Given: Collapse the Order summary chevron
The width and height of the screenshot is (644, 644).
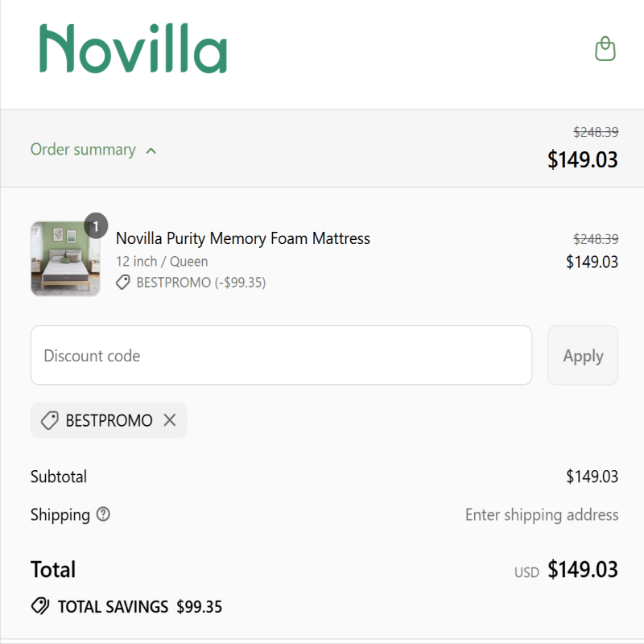Looking at the screenshot, I should pyautogui.click(x=151, y=151).
